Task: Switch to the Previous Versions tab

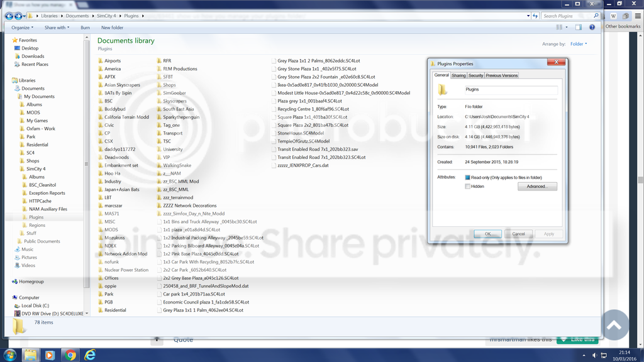Action: point(501,75)
